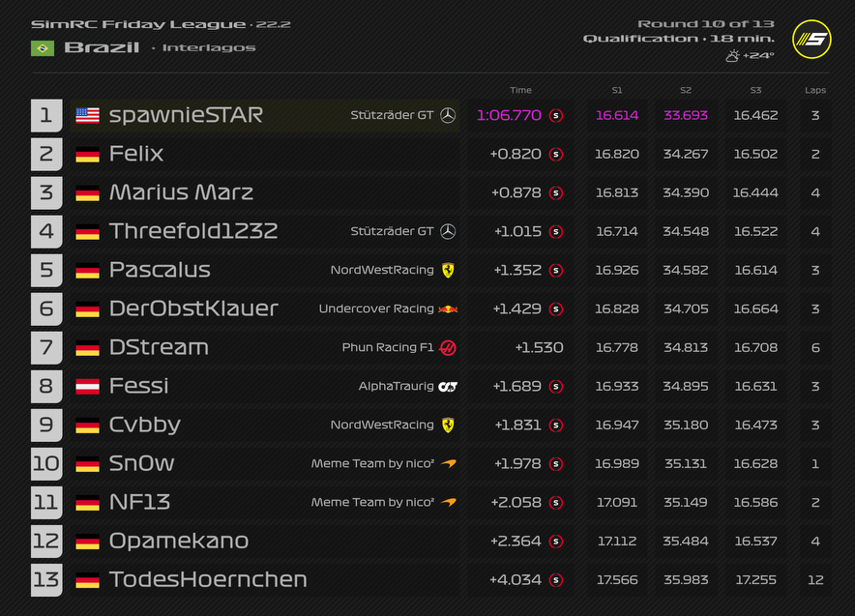Click the soft tyre icon beside 1:06.770
855x616 pixels.
(x=556, y=115)
